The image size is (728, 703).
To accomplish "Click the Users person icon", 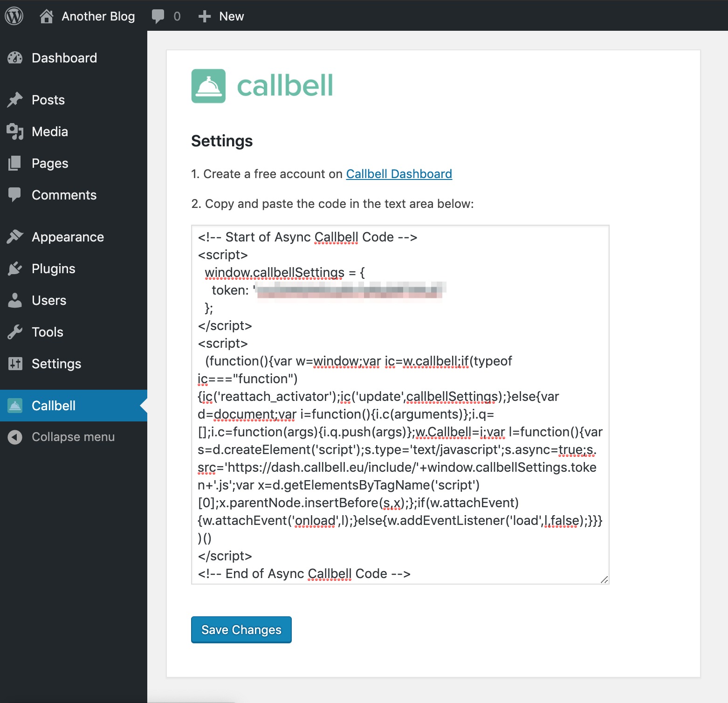I will 15,300.
